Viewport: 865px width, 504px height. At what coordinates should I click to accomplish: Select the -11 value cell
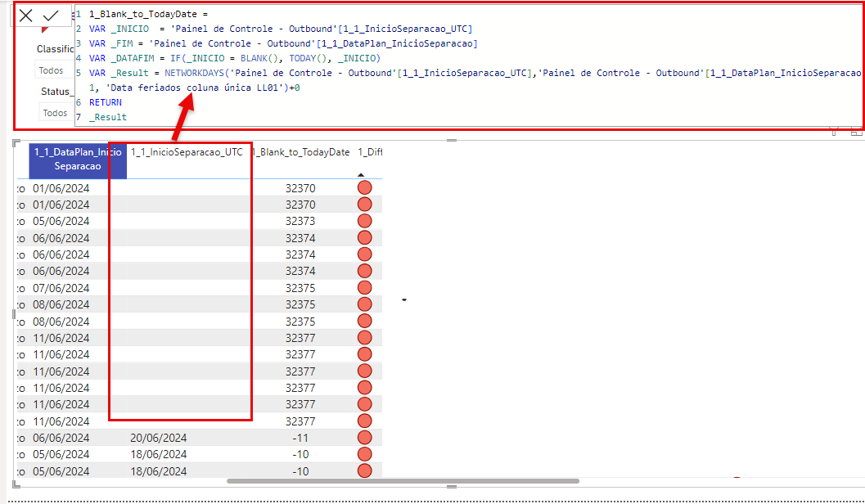point(300,439)
